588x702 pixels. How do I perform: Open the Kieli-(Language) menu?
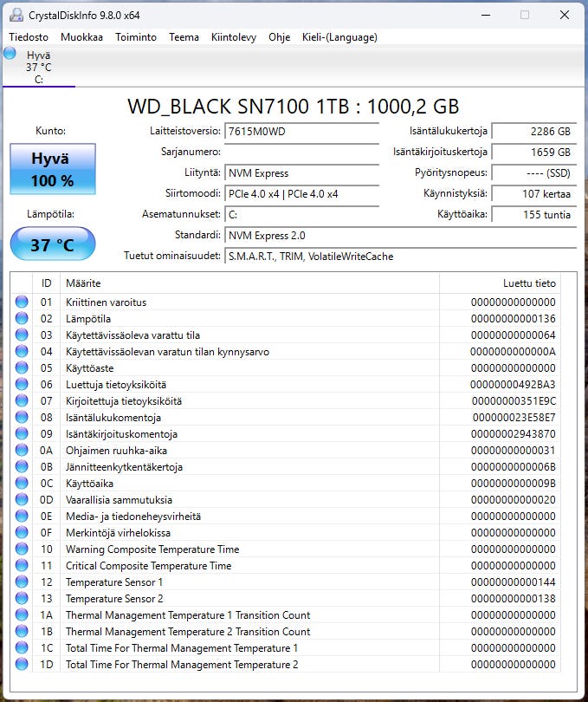[339, 37]
